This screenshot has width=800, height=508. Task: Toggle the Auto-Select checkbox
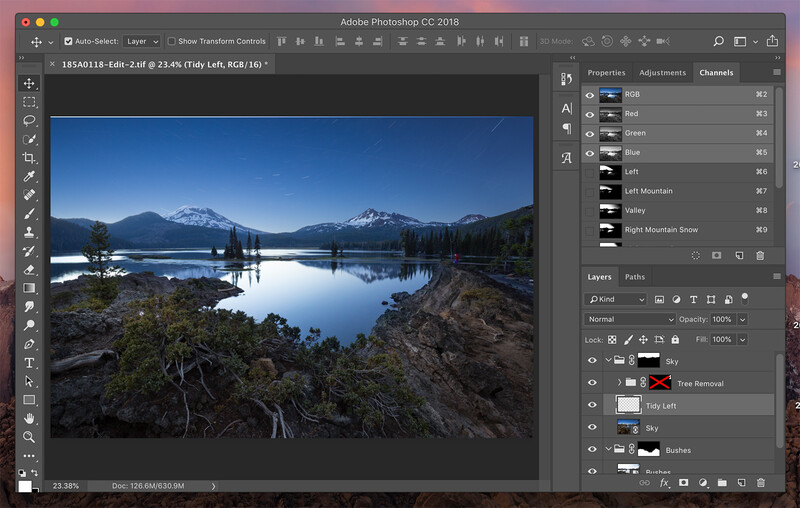tap(68, 41)
